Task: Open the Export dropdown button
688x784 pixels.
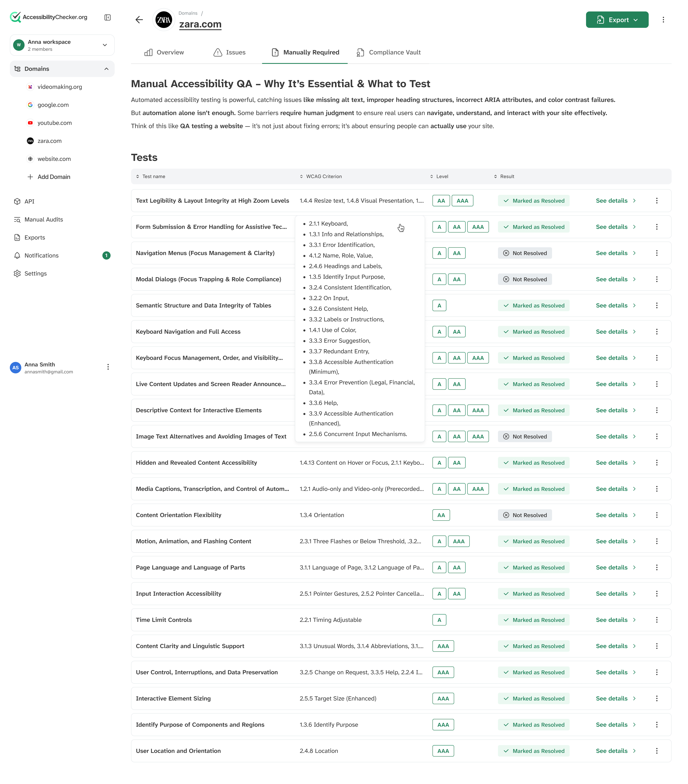Action: click(617, 20)
